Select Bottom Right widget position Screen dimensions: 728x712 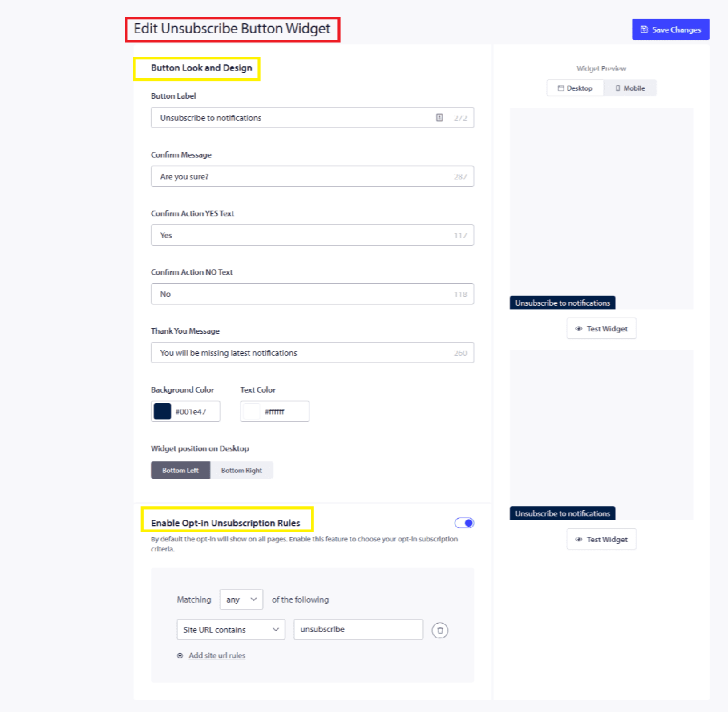tap(241, 470)
